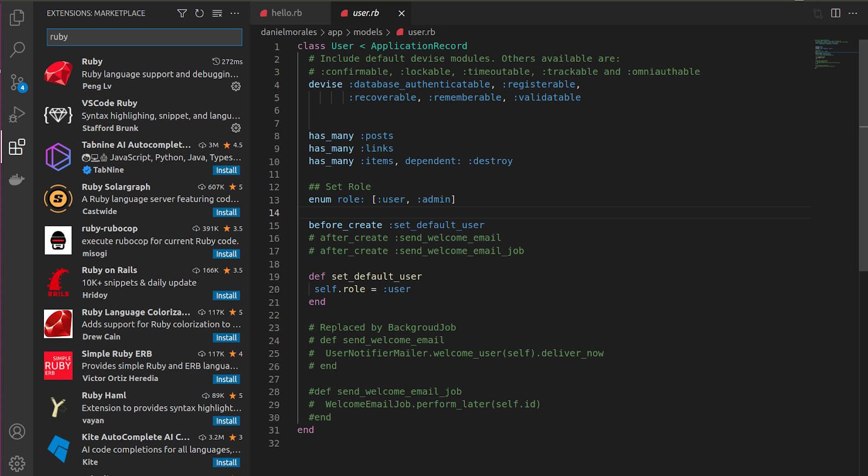Open manage gear for VSCode Ruby extension
The width and height of the screenshot is (868, 476).
pyautogui.click(x=236, y=128)
